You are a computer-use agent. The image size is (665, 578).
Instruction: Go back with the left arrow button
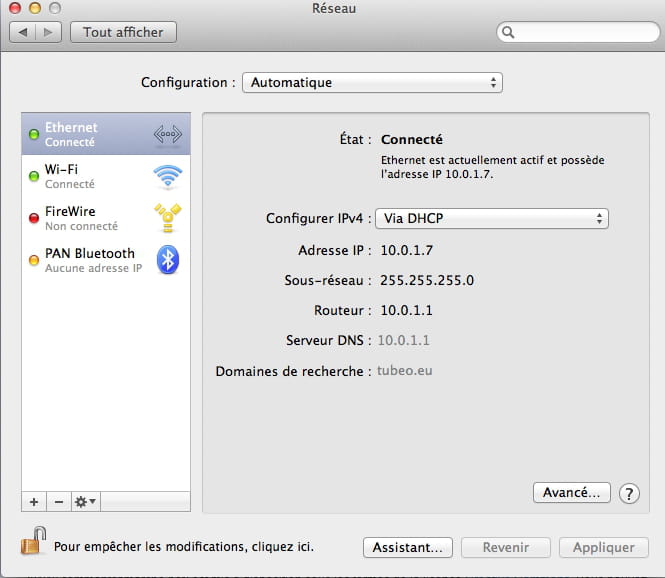tap(23, 32)
